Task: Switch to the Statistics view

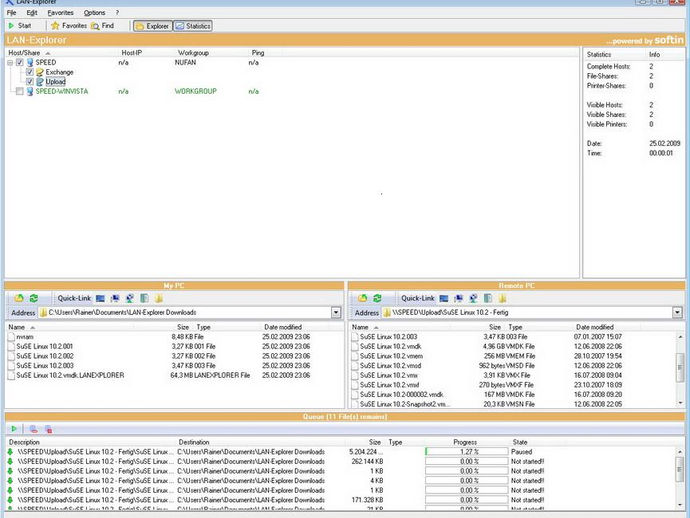Action: point(193,26)
